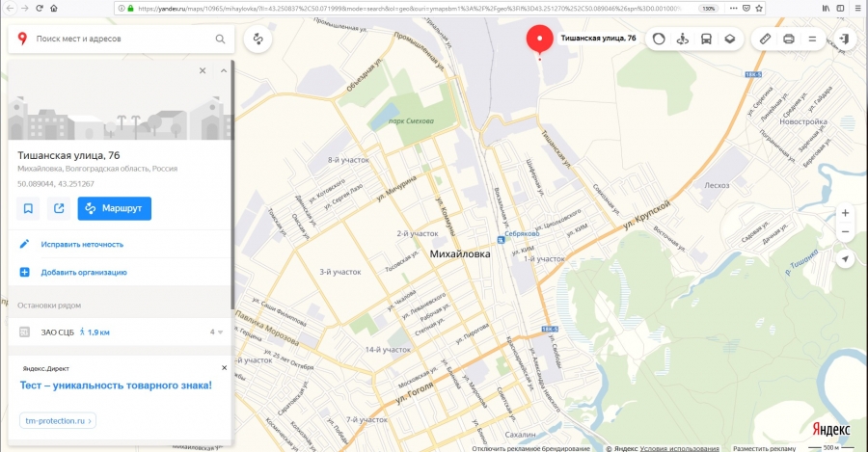Select the ruler distance measurement tool

click(765, 39)
